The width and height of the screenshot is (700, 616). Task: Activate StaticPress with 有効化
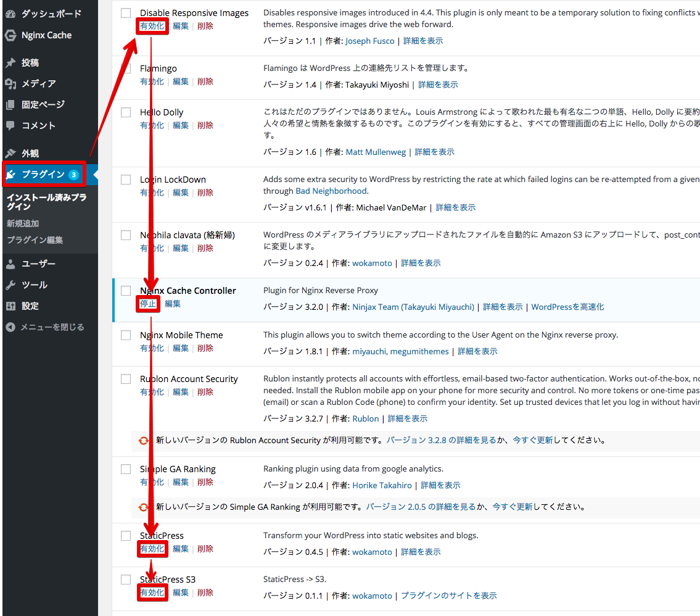tap(152, 548)
